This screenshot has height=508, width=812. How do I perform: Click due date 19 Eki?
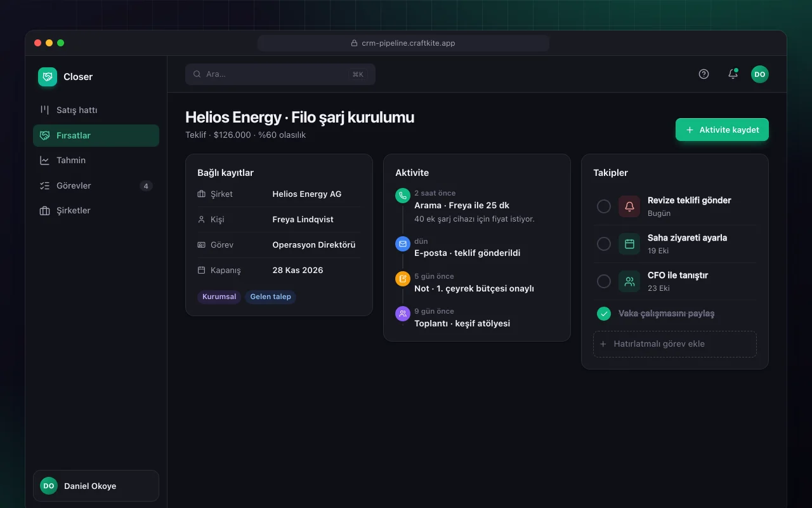coord(658,251)
